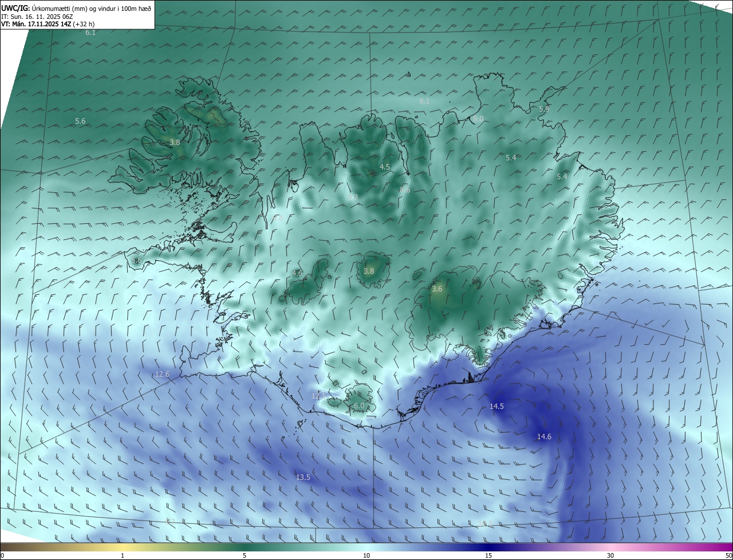733x560 pixels.
Task: Click the 12.6 value label on the map
Action: tap(163, 374)
